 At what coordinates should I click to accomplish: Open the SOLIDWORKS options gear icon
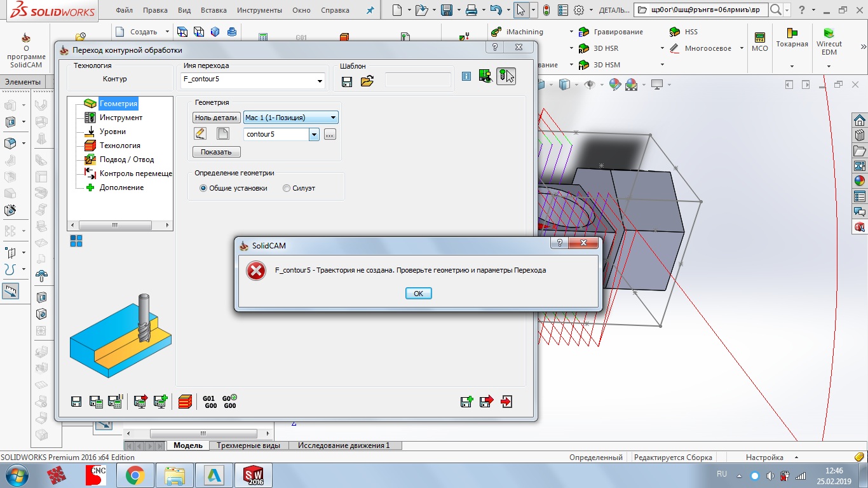[x=579, y=10]
